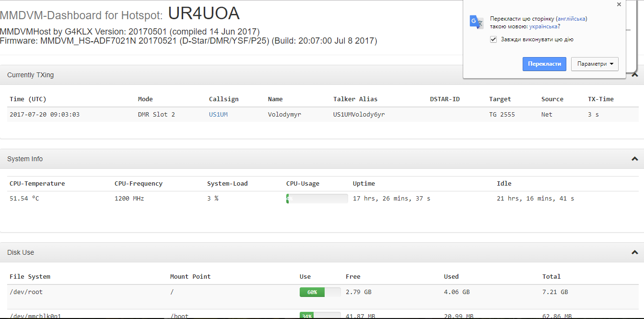This screenshot has height=319, width=644.
Task: Click the UR4UOA hotspot callsign heading
Action: tap(203, 13)
